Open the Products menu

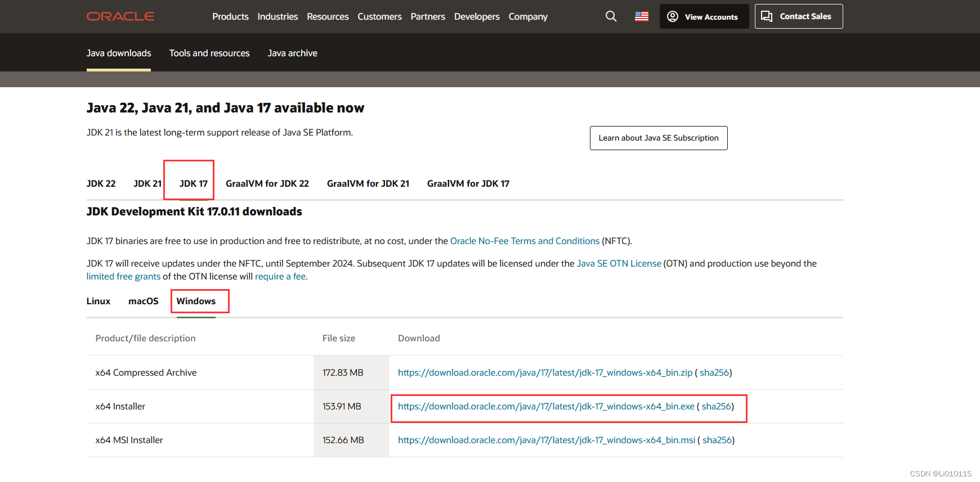click(x=230, y=16)
